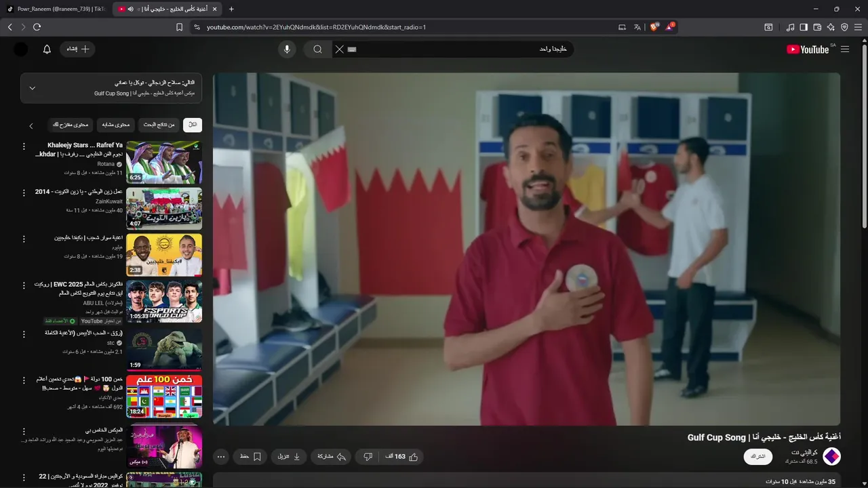
Task: Open the channel avatar next to subscribe
Action: click(x=831, y=456)
